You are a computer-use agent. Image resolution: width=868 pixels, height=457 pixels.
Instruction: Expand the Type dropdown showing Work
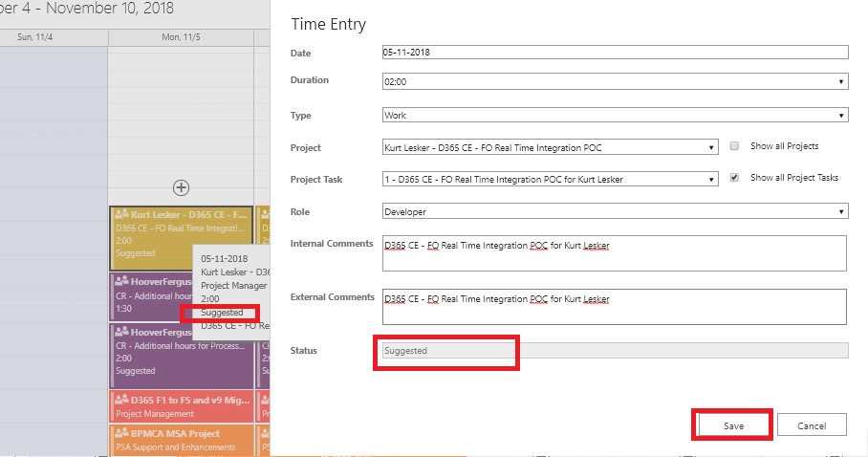(x=615, y=116)
